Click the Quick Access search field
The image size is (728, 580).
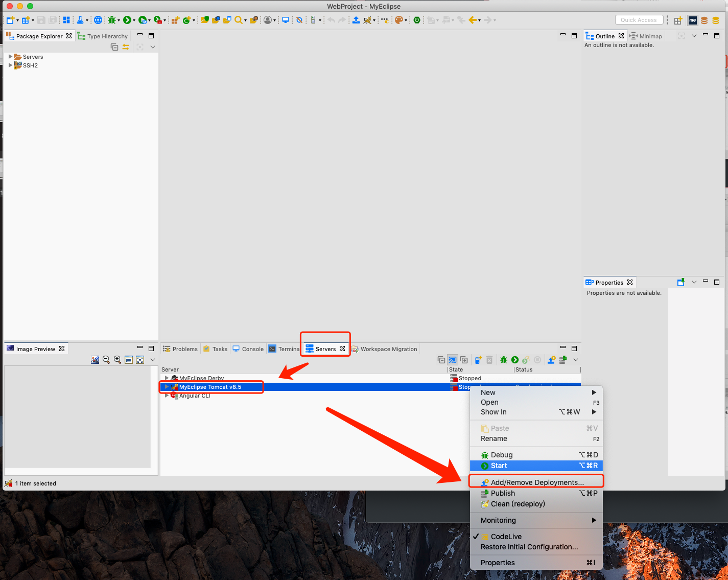point(639,20)
